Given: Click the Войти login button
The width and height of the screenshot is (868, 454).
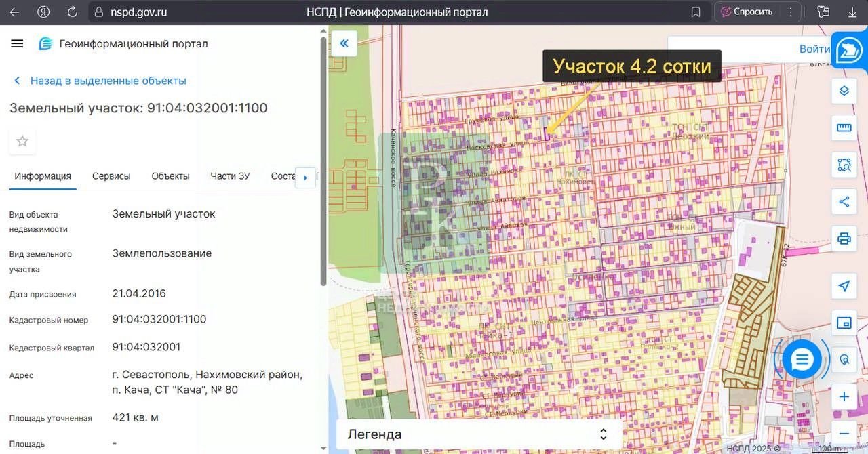Looking at the screenshot, I should 814,49.
